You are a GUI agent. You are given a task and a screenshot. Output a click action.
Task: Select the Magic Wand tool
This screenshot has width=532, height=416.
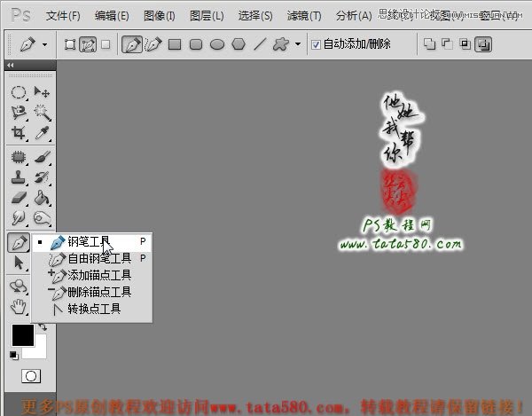42,113
